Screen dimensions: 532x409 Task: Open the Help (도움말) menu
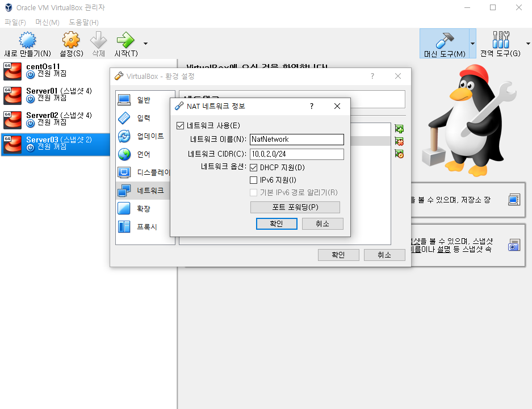[83, 22]
